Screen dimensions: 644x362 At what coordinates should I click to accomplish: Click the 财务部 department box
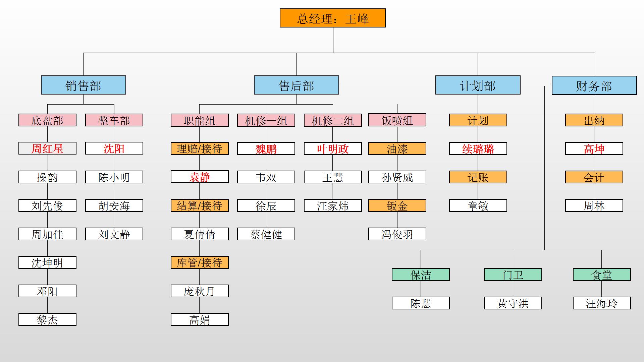pos(594,85)
